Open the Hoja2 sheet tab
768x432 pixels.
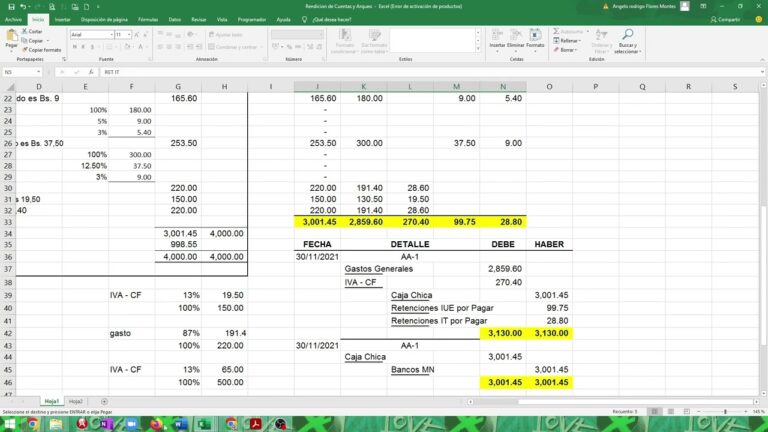tap(75, 402)
